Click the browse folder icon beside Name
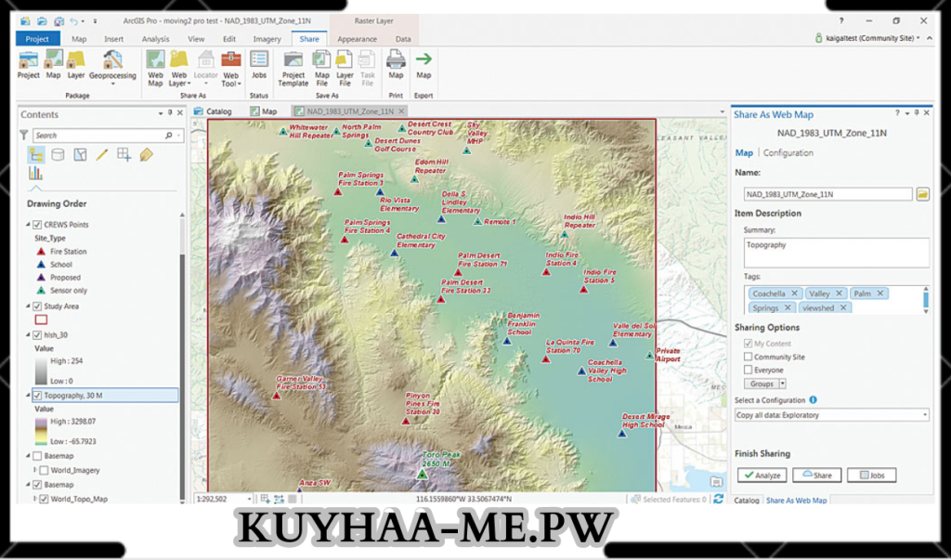Image resolution: width=951 pixels, height=560 pixels. pyautogui.click(x=922, y=194)
